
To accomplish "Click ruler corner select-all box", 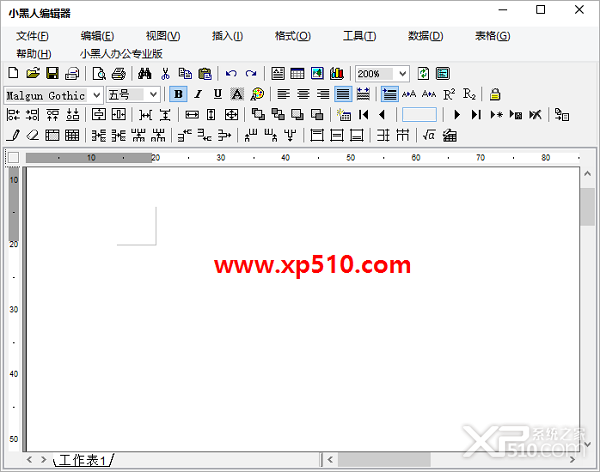I will [13, 157].
